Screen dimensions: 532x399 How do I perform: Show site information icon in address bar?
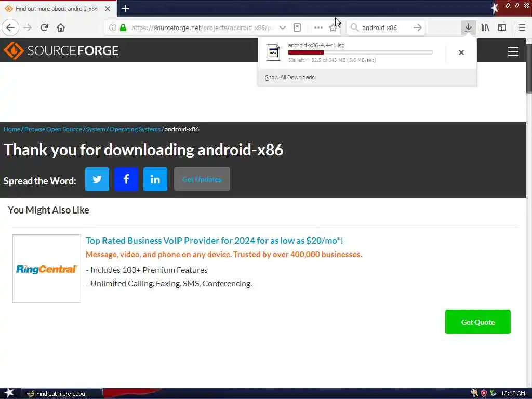pos(113,28)
